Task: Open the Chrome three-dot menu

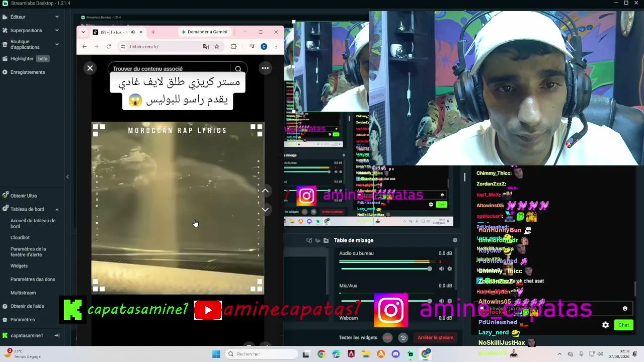Action: click(x=276, y=47)
